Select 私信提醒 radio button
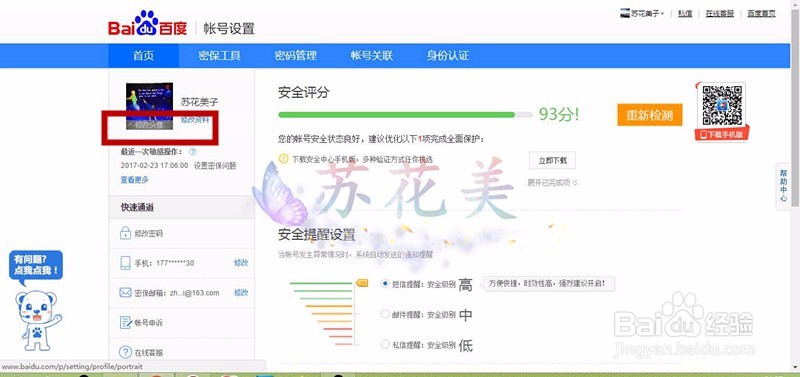The image size is (800, 377). (385, 345)
